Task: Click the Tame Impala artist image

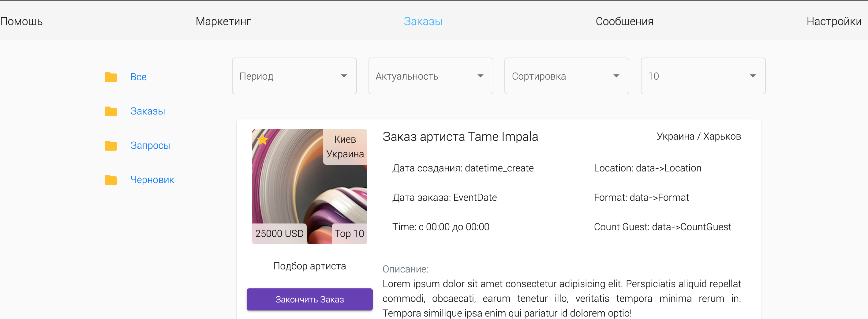Action: (x=309, y=186)
